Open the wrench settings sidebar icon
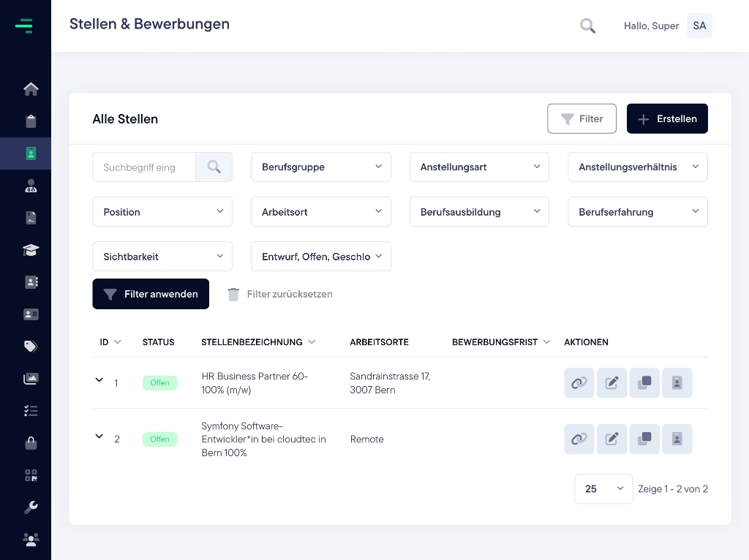This screenshot has width=749, height=560. [x=31, y=507]
